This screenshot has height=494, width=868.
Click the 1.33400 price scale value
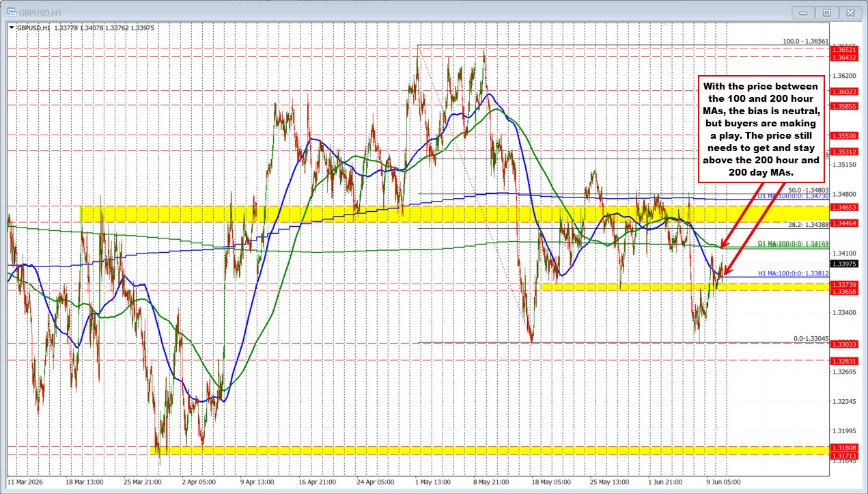[x=843, y=312]
